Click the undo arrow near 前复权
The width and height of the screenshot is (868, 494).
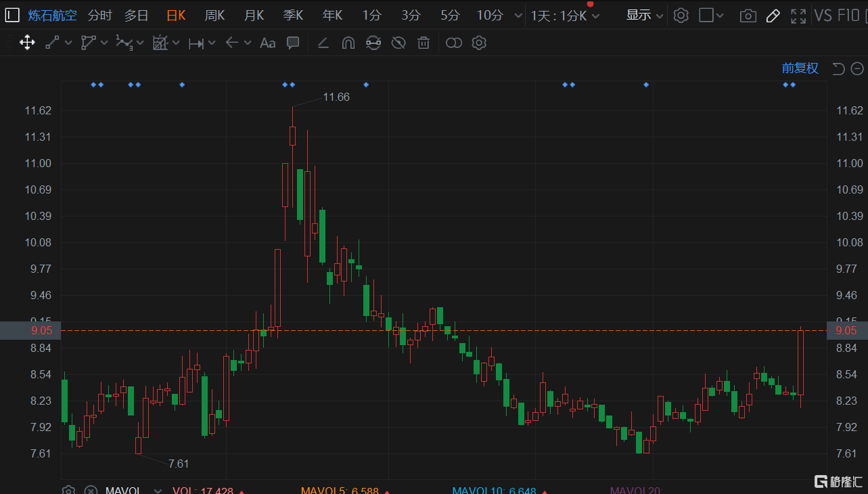[x=838, y=68]
